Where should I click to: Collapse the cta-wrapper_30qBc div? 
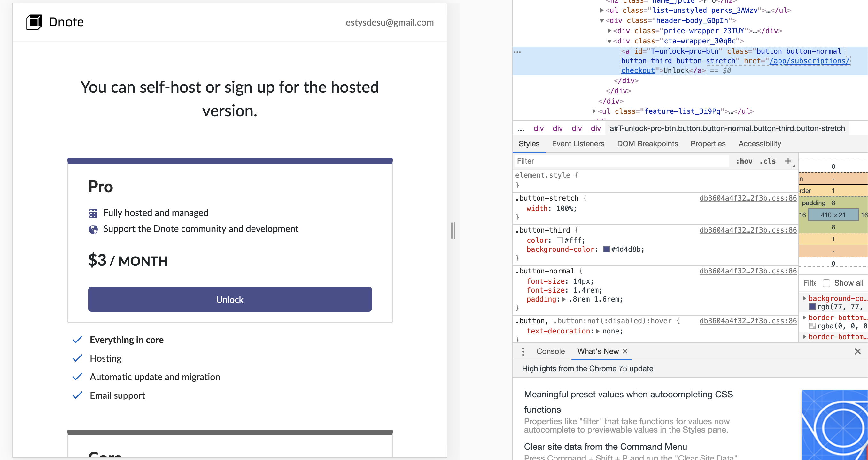click(609, 41)
